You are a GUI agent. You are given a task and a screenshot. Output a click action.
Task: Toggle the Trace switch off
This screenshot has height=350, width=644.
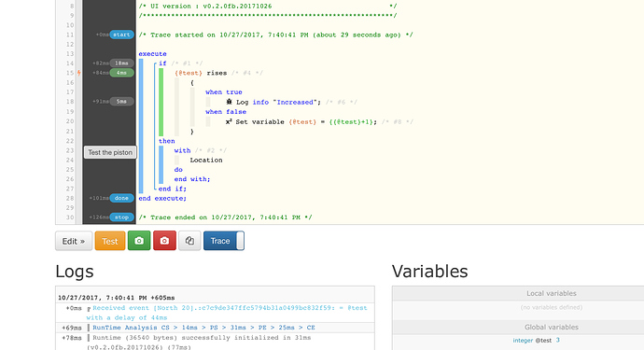(x=224, y=241)
